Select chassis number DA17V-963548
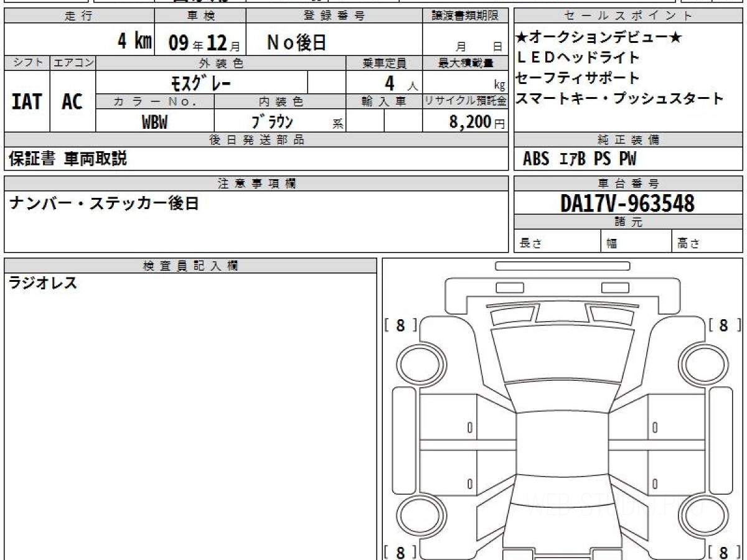The height and width of the screenshot is (560, 747). [x=627, y=203]
